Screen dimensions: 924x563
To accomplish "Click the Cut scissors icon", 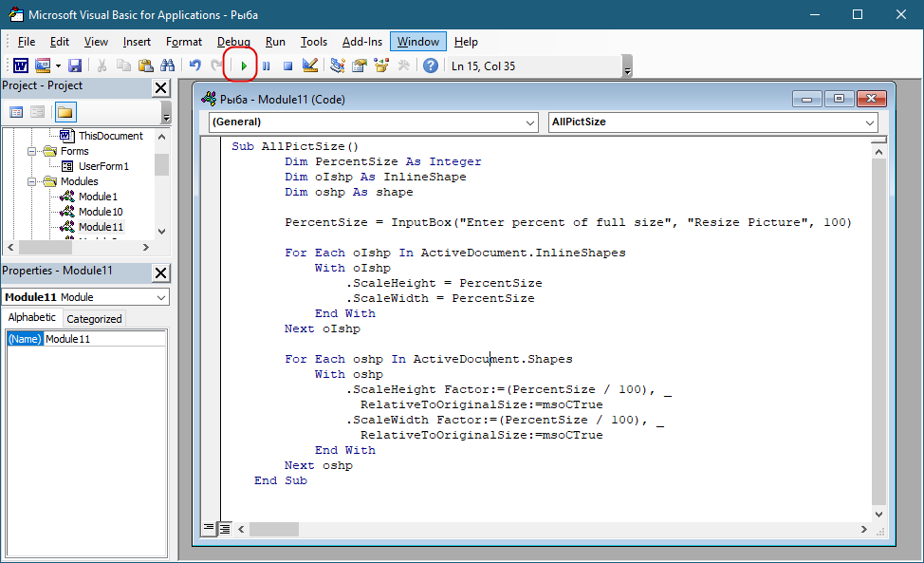I will click(102, 66).
